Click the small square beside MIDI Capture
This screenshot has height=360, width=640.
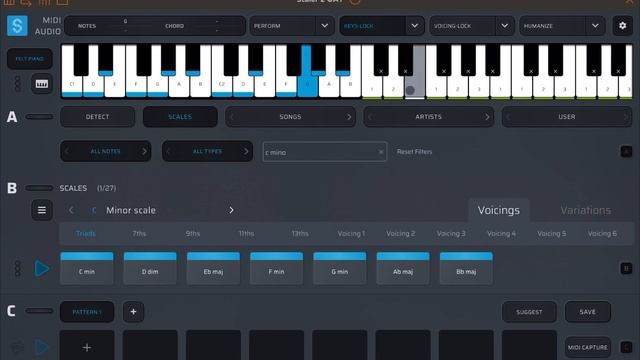coord(626,347)
